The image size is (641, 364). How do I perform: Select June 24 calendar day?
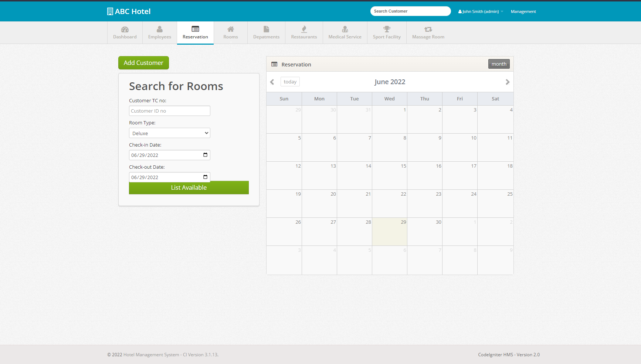tap(460, 204)
